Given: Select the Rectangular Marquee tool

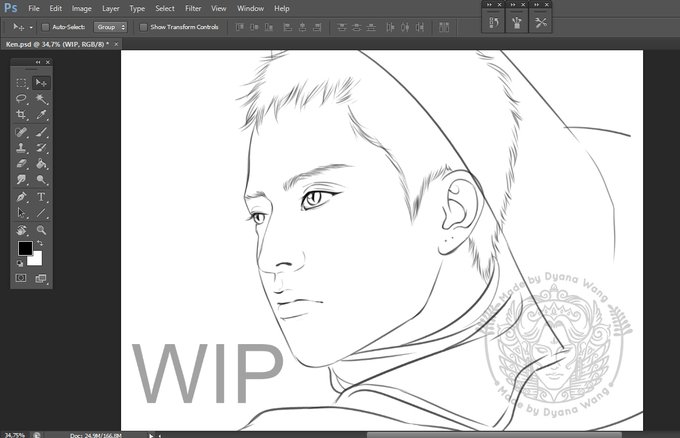Looking at the screenshot, I should (21, 83).
